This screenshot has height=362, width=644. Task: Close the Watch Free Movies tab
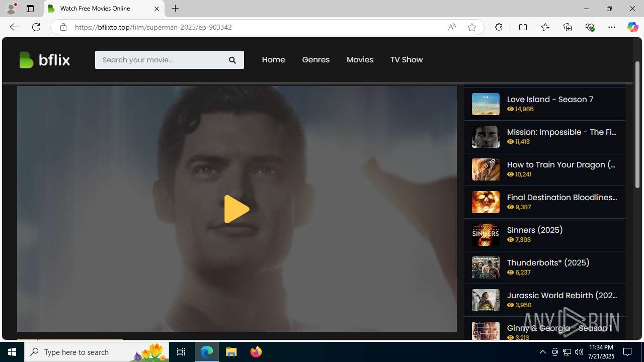156,9
